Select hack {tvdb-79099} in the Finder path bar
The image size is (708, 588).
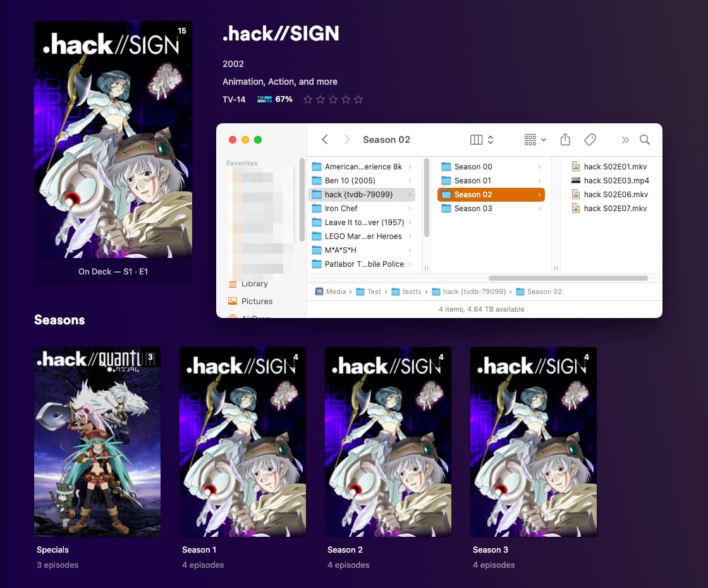point(474,291)
